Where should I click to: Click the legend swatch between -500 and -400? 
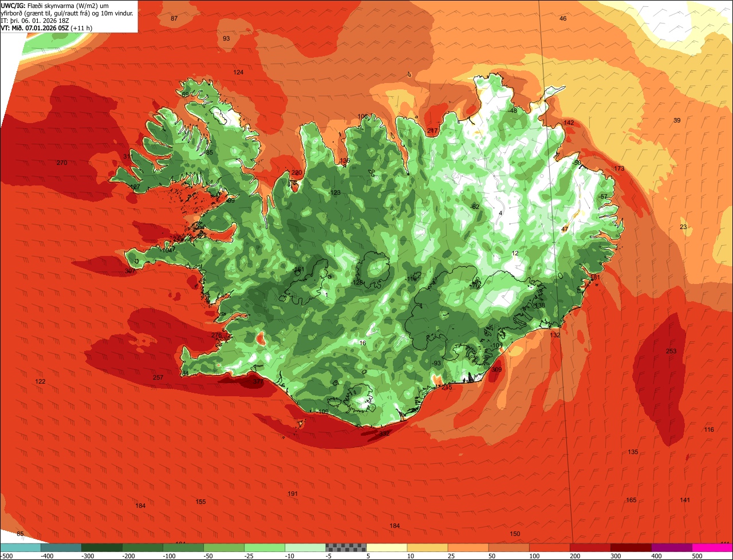[20, 547]
